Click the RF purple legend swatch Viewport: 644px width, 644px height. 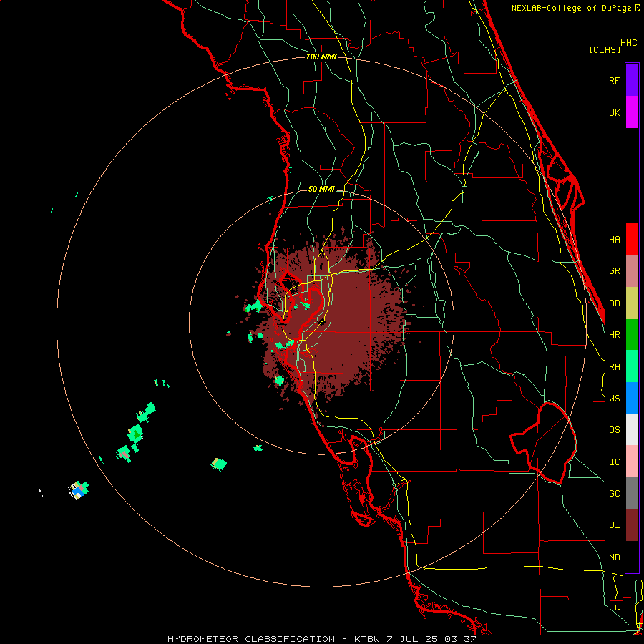tap(632, 80)
